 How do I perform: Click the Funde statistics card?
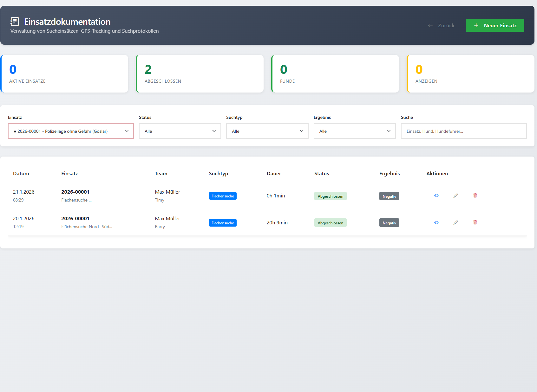[335, 74]
